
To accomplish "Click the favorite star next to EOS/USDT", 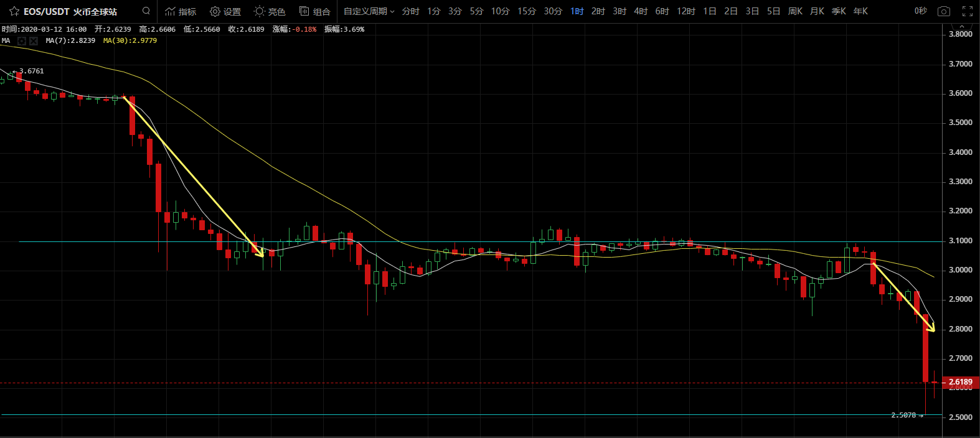I will pyautogui.click(x=14, y=11).
